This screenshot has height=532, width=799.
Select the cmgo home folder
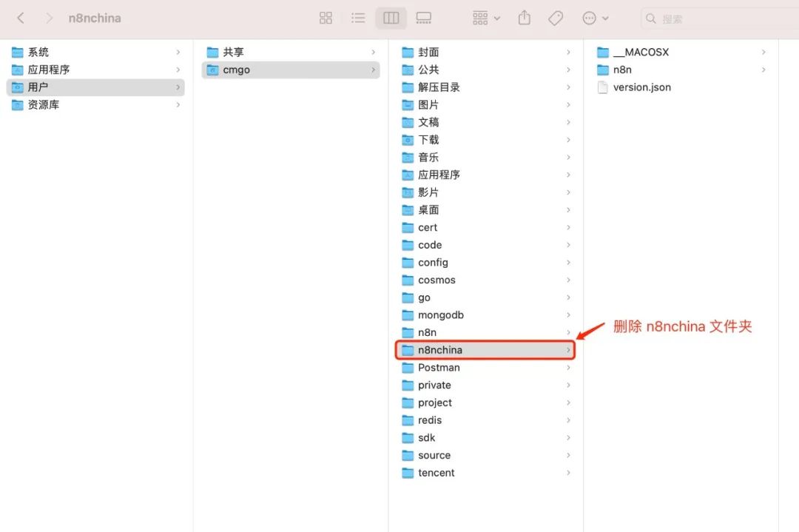[x=291, y=70]
